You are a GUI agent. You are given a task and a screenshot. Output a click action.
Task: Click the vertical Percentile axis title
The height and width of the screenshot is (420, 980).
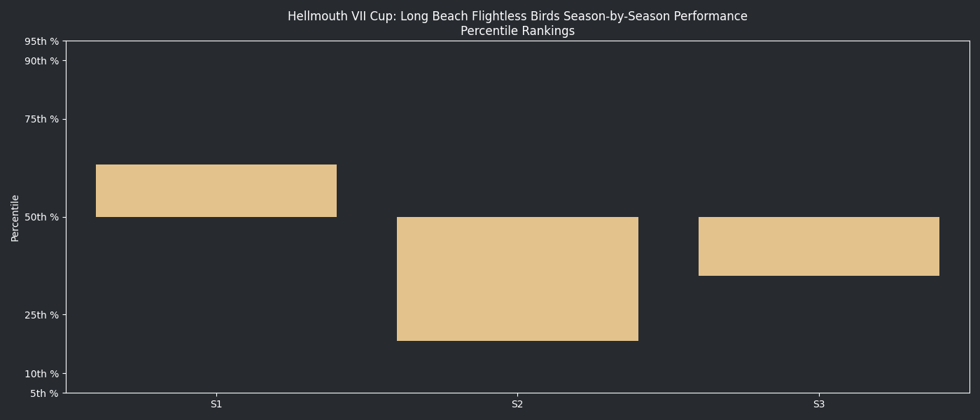pyautogui.click(x=15, y=218)
